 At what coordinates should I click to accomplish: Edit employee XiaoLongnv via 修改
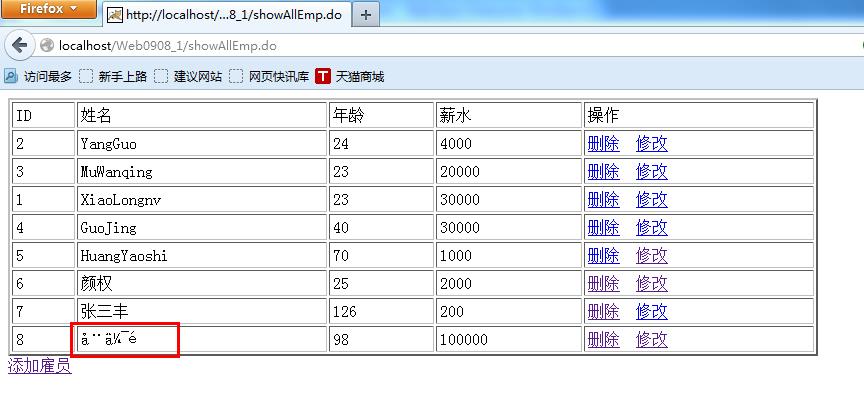pos(651,199)
